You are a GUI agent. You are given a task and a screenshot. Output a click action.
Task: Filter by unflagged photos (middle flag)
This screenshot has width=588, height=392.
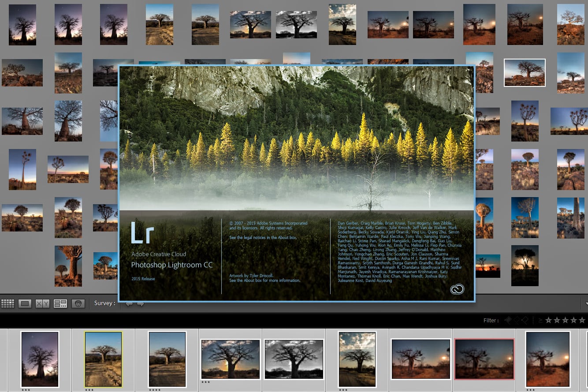(517, 321)
